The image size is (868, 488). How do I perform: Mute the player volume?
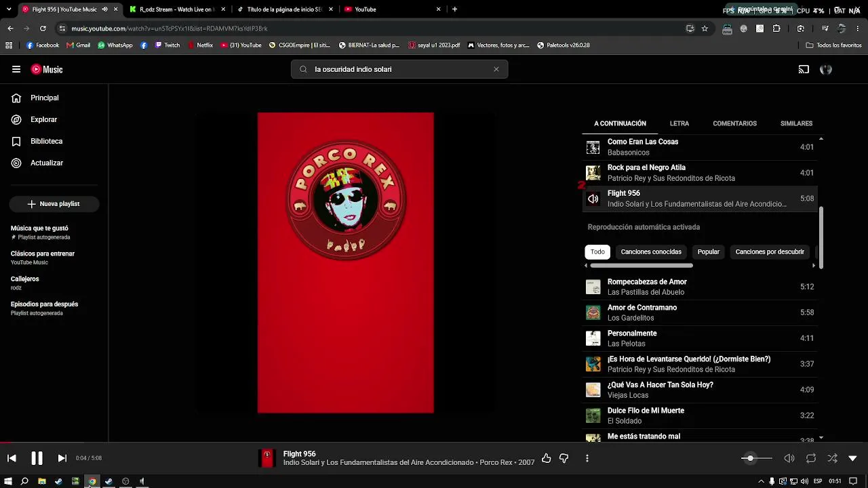click(x=789, y=458)
